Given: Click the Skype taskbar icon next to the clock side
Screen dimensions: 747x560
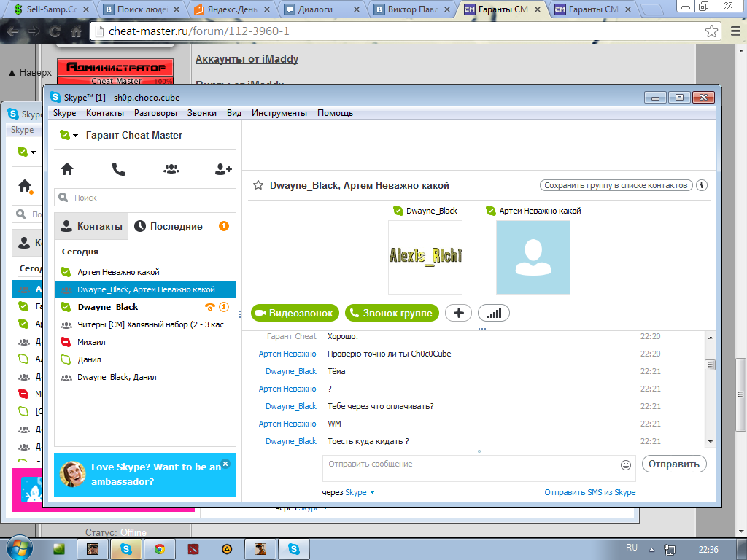Looking at the screenshot, I should click(x=294, y=549).
